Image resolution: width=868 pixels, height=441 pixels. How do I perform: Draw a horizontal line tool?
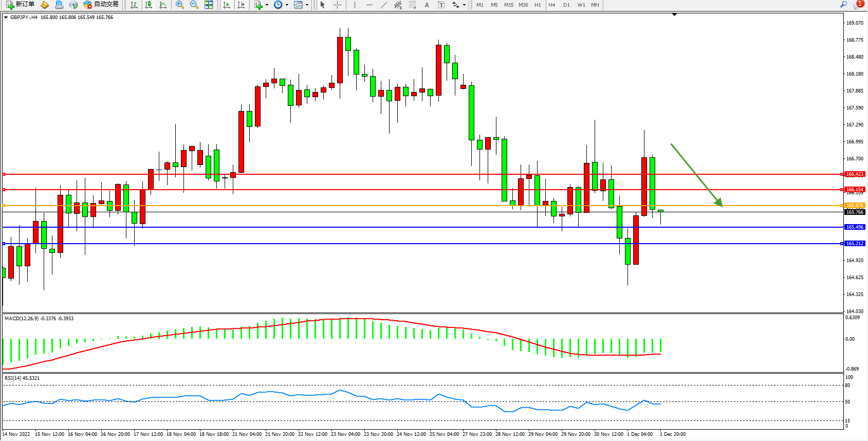[x=369, y=5]
